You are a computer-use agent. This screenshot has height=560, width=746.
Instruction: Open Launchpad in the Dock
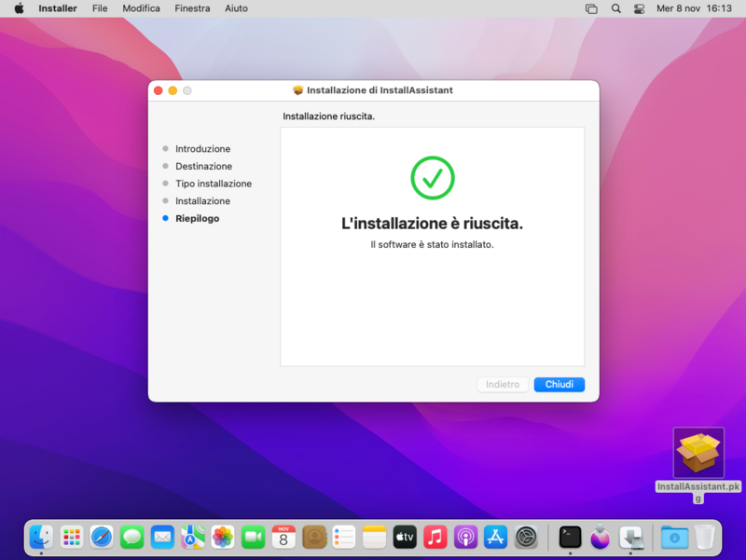[x=72, y=538]
